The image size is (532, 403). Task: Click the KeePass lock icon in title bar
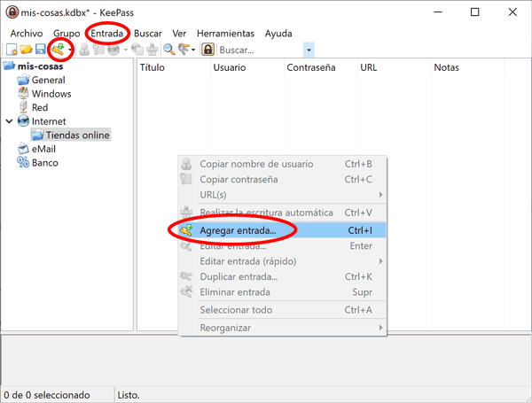(12, 12)
